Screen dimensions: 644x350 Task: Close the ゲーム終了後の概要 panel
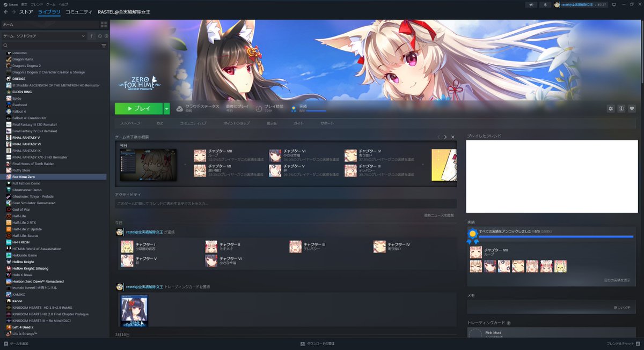tap(453, 137)
